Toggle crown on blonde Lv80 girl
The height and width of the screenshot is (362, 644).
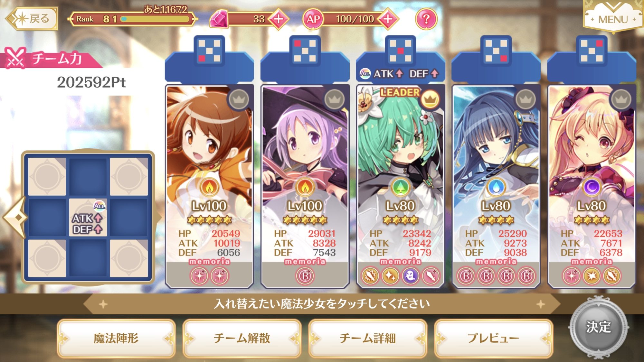tap(621, 99)
